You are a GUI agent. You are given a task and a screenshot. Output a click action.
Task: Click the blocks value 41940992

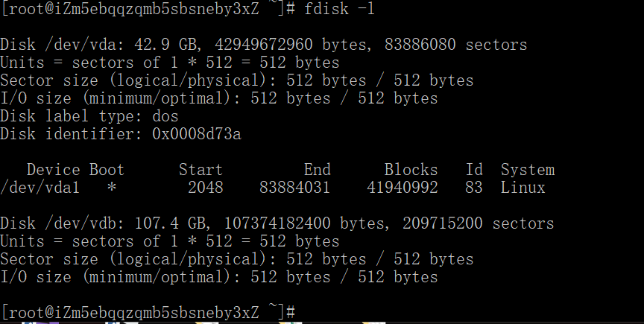tap(402, 188)
